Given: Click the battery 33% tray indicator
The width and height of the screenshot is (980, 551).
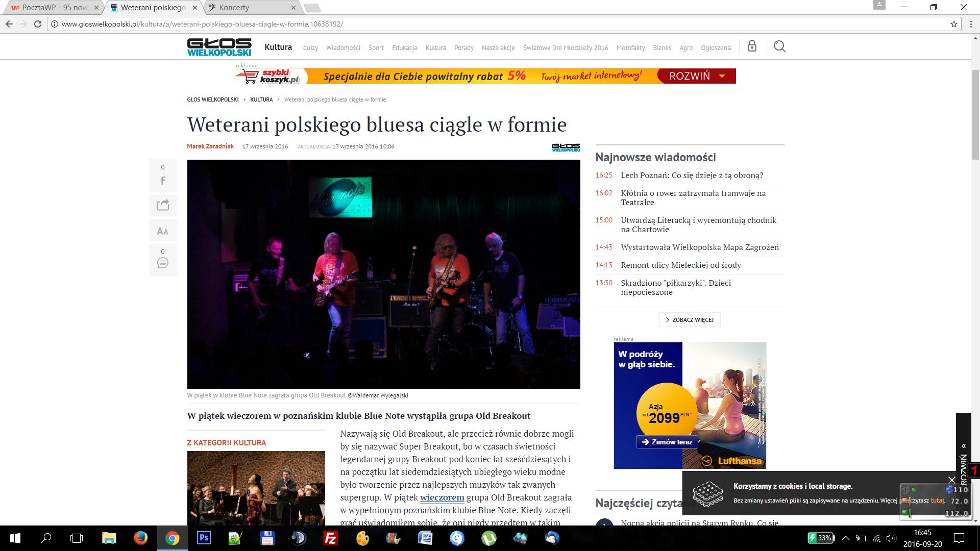Looking at the screenshot, I should click(821, 538).
